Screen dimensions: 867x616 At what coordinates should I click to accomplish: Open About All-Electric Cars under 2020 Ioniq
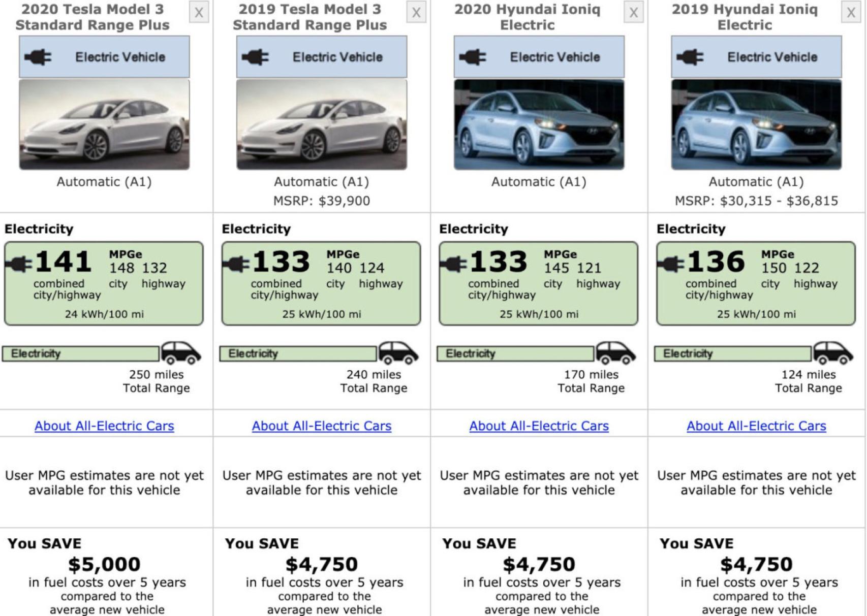539,426
